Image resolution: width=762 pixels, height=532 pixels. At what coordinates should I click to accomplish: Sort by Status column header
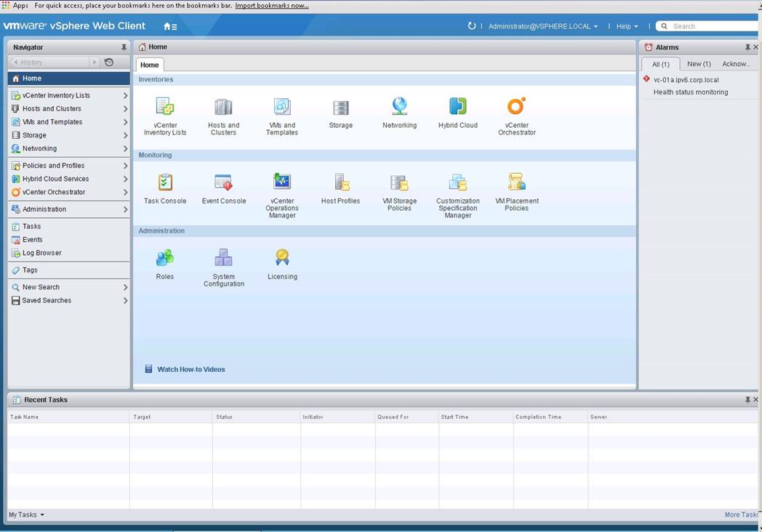coord(257,417)
